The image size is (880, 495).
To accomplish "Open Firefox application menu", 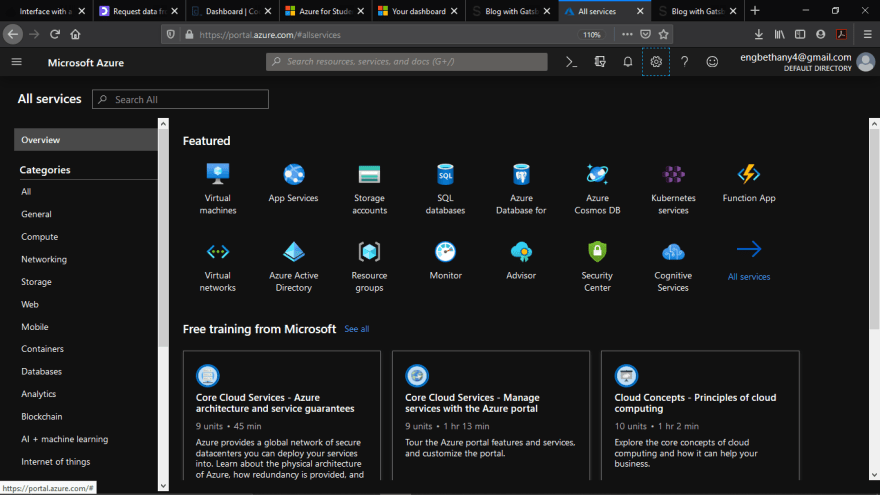I will pyautogui.click(x=867, y=34).
